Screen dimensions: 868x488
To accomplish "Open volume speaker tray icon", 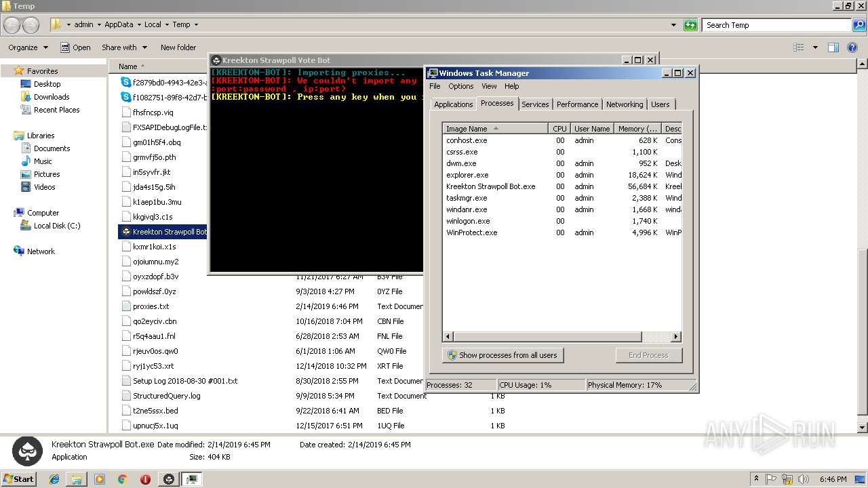I will (804, 479).
